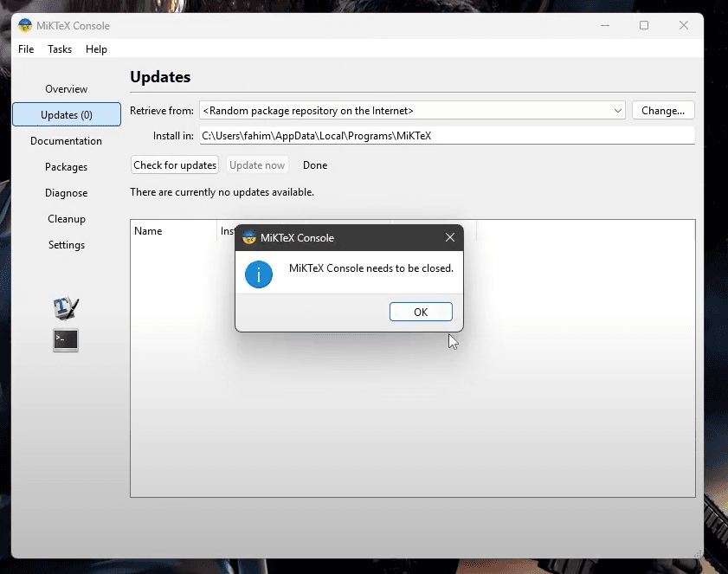728x574 pixels.
Task: Click the MiKTeX logo in dialog title
Action: coord(249,237)
